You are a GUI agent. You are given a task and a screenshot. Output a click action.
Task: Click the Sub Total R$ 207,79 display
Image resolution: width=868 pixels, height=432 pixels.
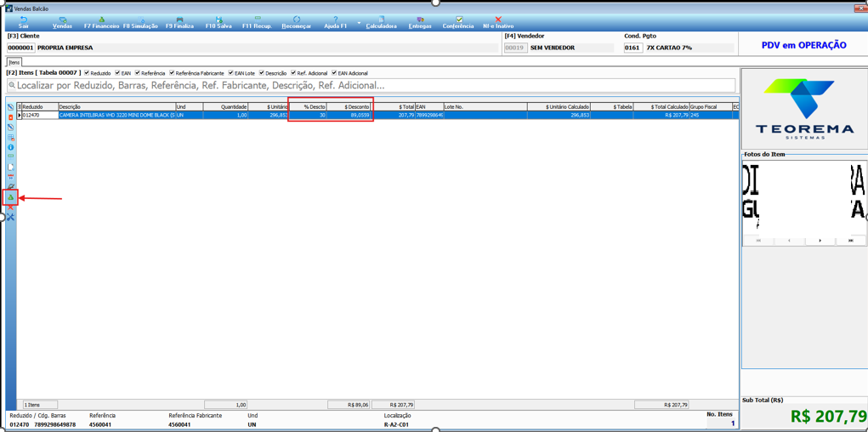[828, 416]
